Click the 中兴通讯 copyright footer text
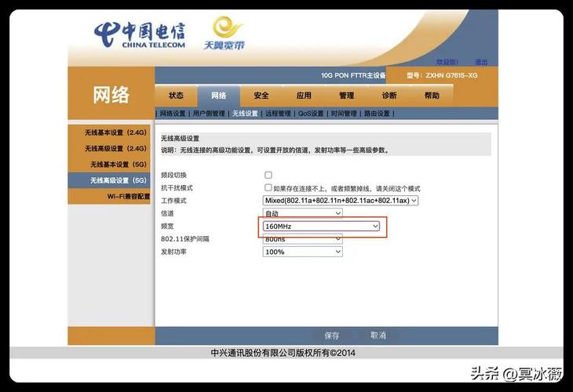The height and width of the screenshot is (392, 573). pos(283,353)
